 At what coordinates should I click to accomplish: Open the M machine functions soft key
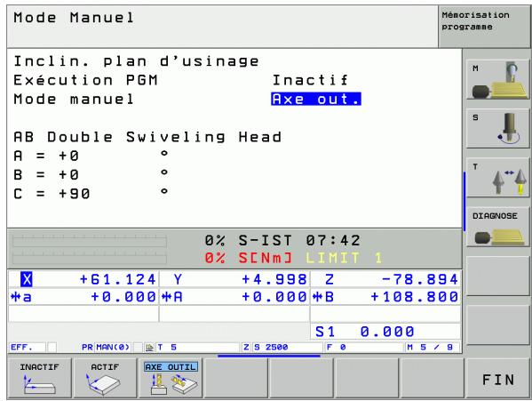[497, 79]
